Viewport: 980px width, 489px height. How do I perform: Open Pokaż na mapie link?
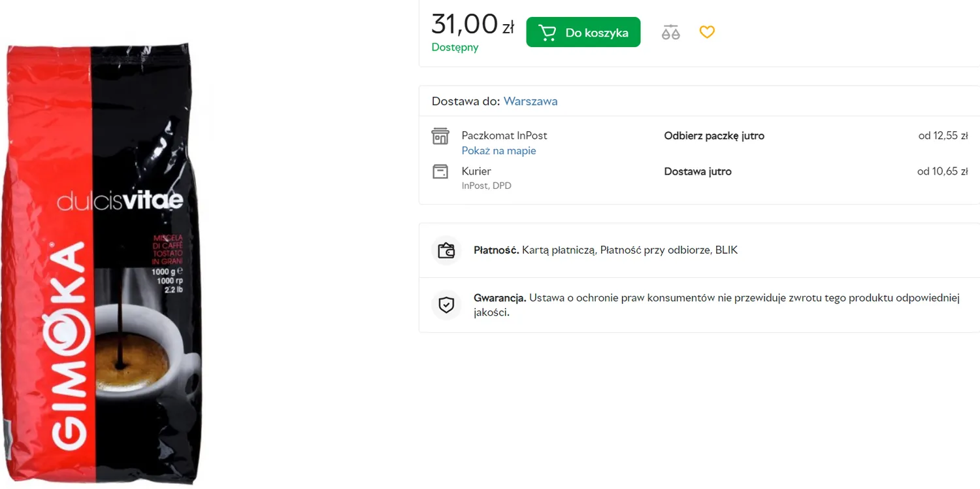point(498,150)
